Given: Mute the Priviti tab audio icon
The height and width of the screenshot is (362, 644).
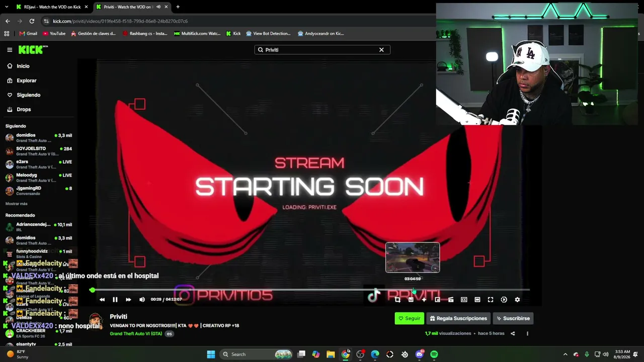Looking at the screenshot, I should [158, 7].
